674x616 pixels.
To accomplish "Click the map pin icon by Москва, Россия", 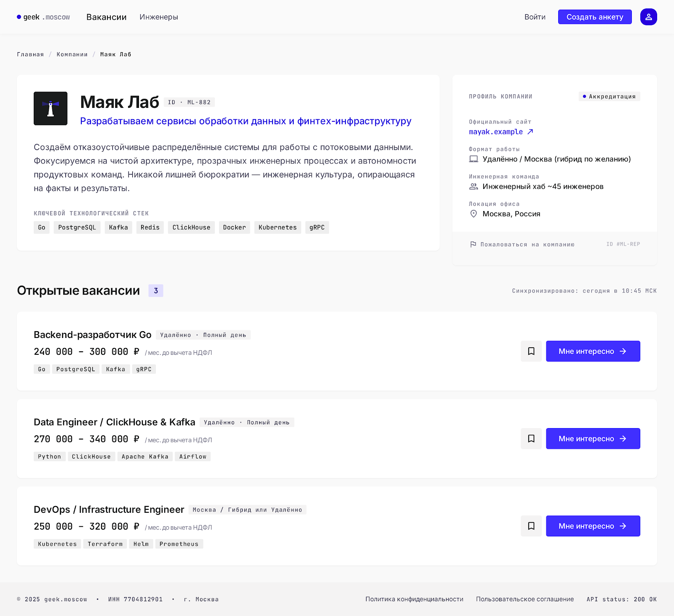I will (x=473, y=214).
